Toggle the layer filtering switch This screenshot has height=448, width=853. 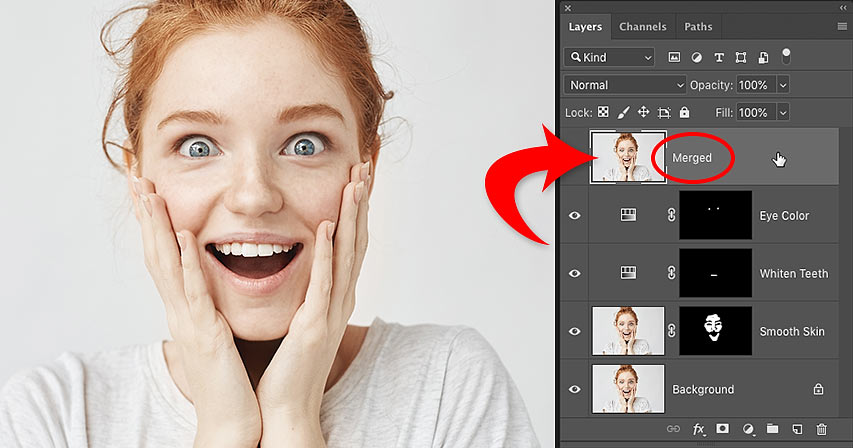(786, 55)
